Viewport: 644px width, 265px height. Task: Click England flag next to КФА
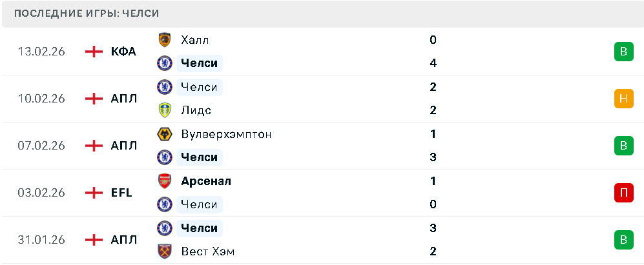94,52
